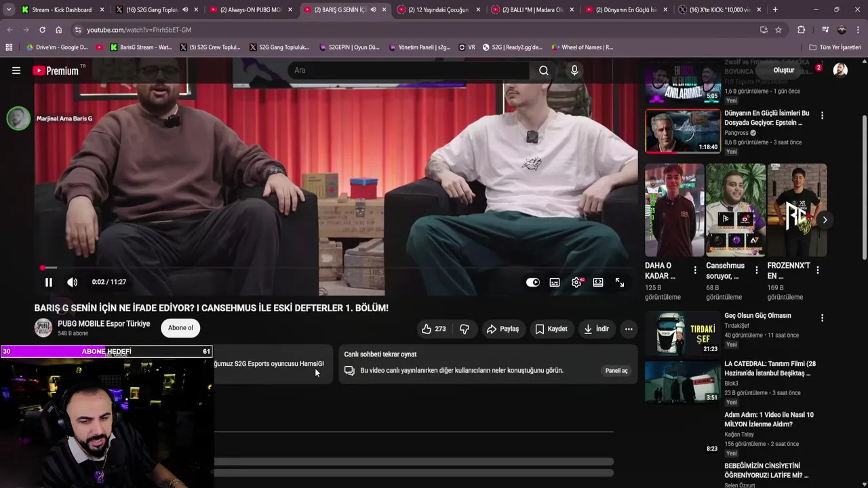Viewport: 868px width, 488px height.
Task: Enter fullscreen mode
Action: click(x=620, y=283)
